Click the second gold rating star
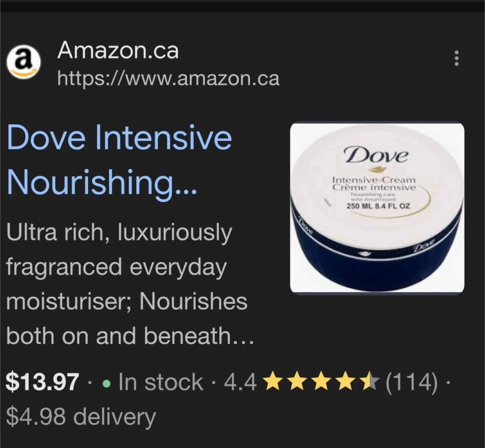This screenshot has height=448, width=485. point(297,383)
